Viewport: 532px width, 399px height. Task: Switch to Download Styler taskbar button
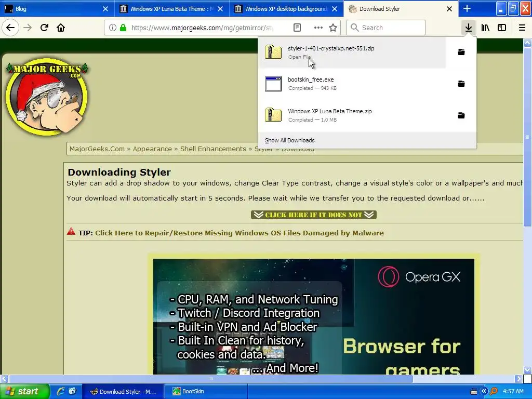(x=123, y=391)
